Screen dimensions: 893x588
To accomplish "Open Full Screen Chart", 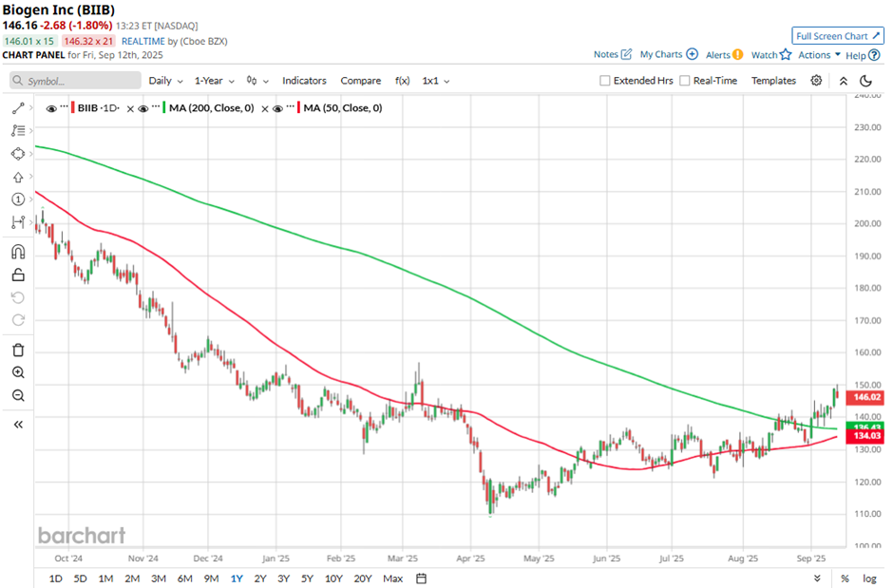I will pos(838,36).
